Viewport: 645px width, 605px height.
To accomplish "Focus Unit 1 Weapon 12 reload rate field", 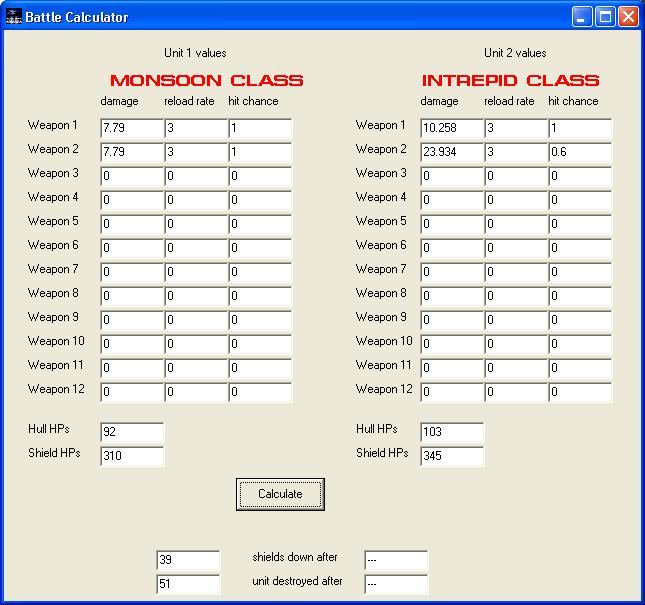I will pyautogui.click(x=196, y=392).
